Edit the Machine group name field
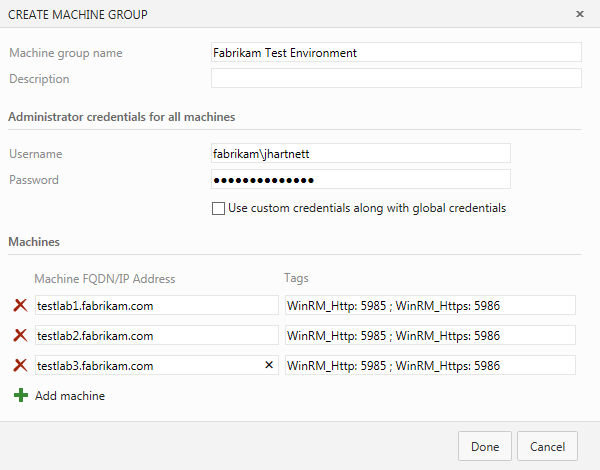The width and height of the screenshot is (600, 470). click(395, 53)
